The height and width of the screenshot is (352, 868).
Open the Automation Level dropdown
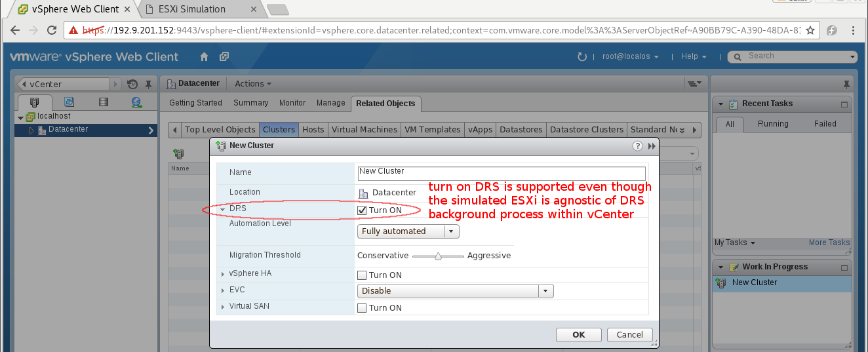(408, 231)
